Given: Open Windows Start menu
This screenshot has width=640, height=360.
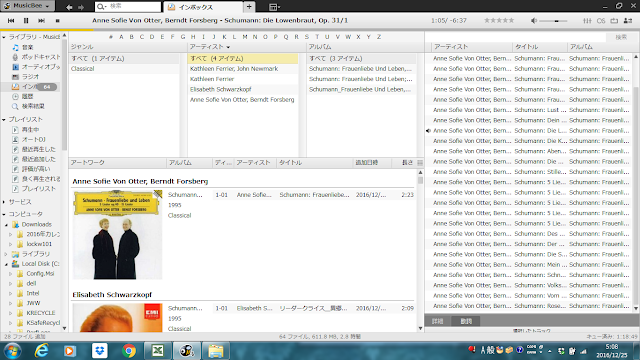Looking at the screenshot, I should [12, 351].
